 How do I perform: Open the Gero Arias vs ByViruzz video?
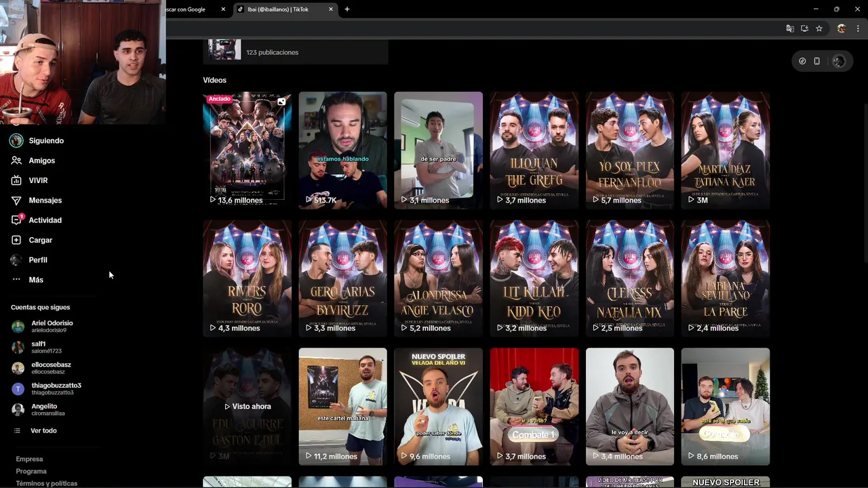342,279
